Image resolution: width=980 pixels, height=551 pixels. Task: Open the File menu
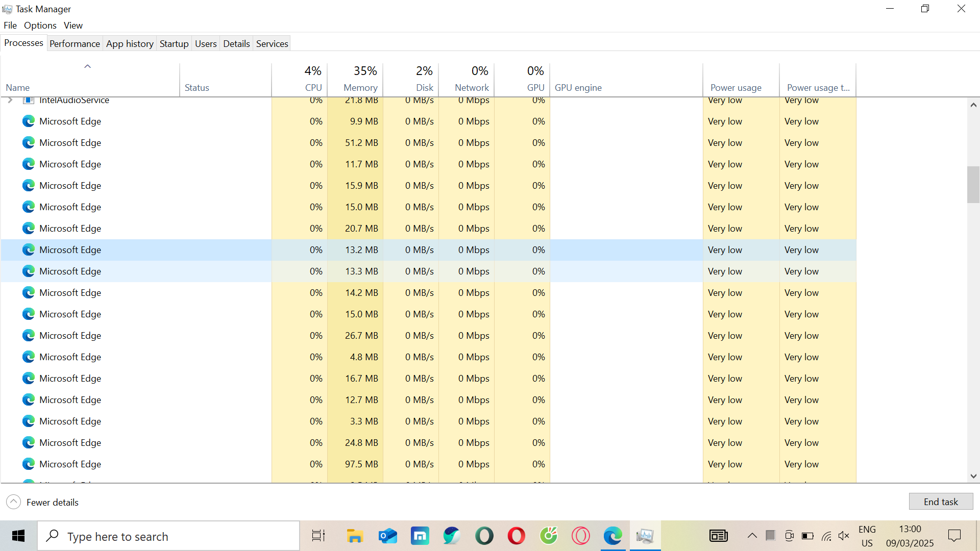(x=10, y=26)
